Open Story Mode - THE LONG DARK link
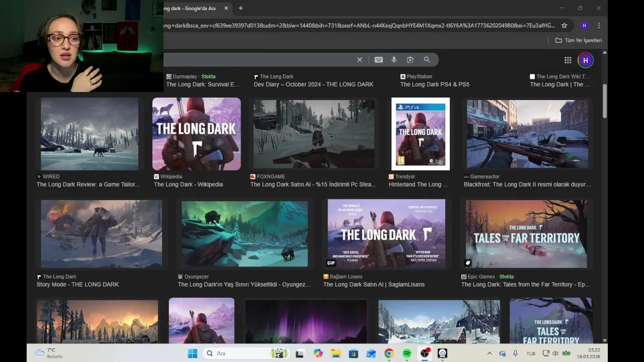The image size is (644, 362). click(77, 285)
